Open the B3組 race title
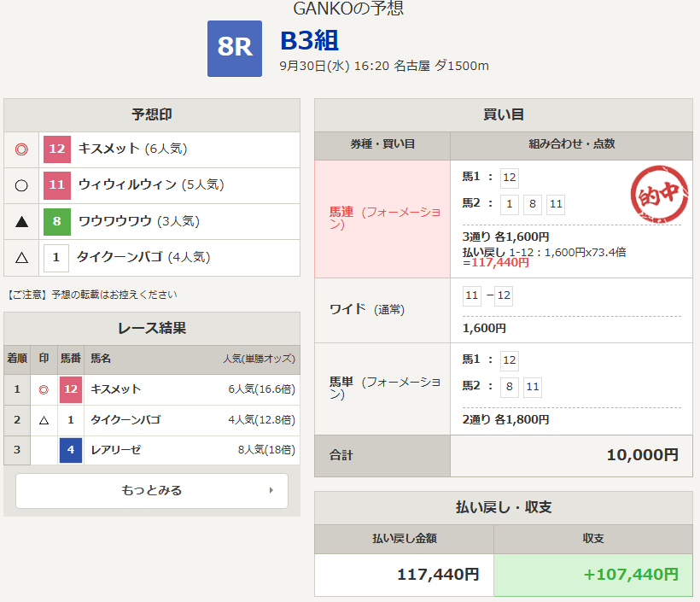The height and width of the screenshot is (602, 700). (309, 41)
